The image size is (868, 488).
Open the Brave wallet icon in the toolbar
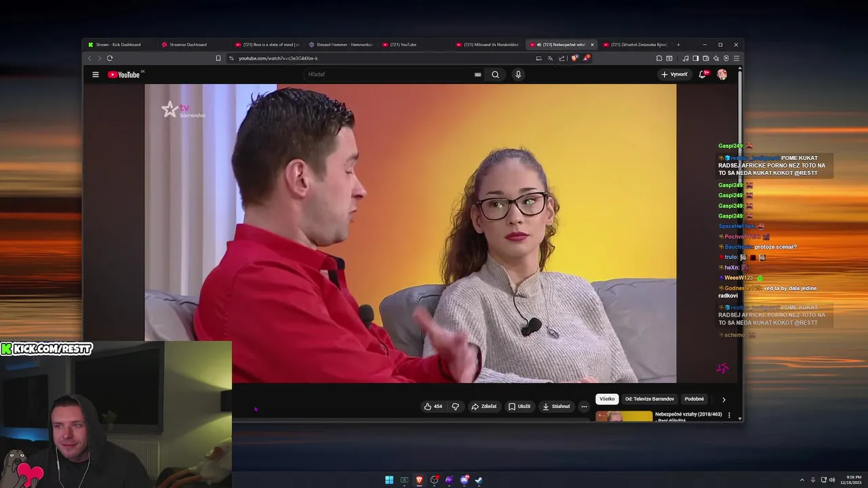706,58
